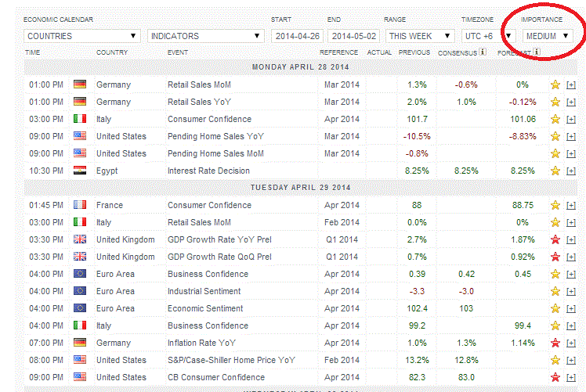
Task: Expand details for France Consumer Confidence row
Action: tap(571, 205)
